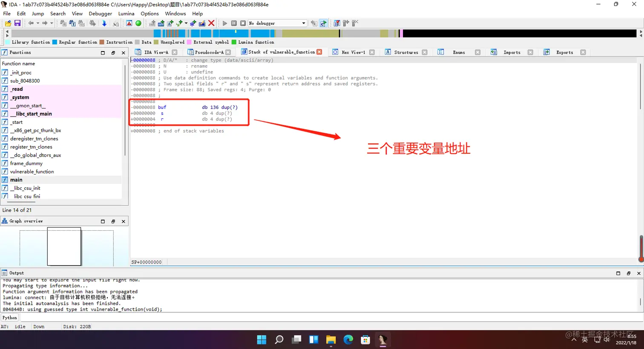This screenshot has width=644, height=349.
Task: Click the External symbol pink legend swatch
Action: click(x=189, y=42)
